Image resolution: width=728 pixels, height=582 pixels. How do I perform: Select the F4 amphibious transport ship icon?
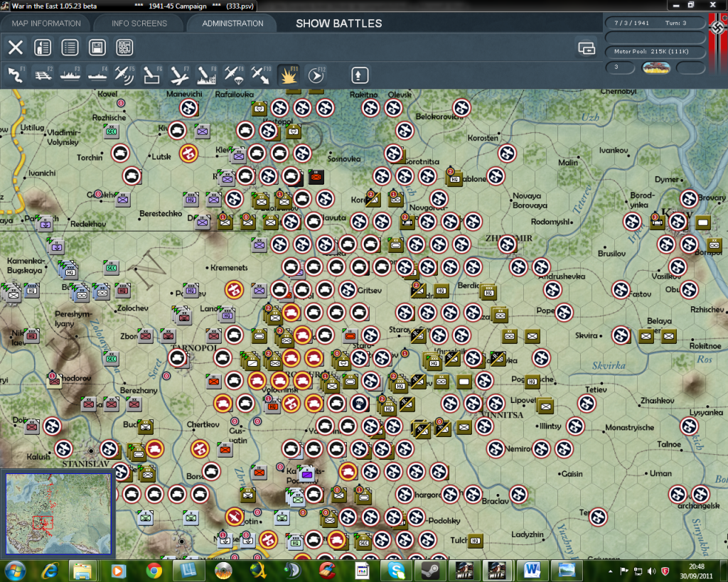[x=97, y=75]
